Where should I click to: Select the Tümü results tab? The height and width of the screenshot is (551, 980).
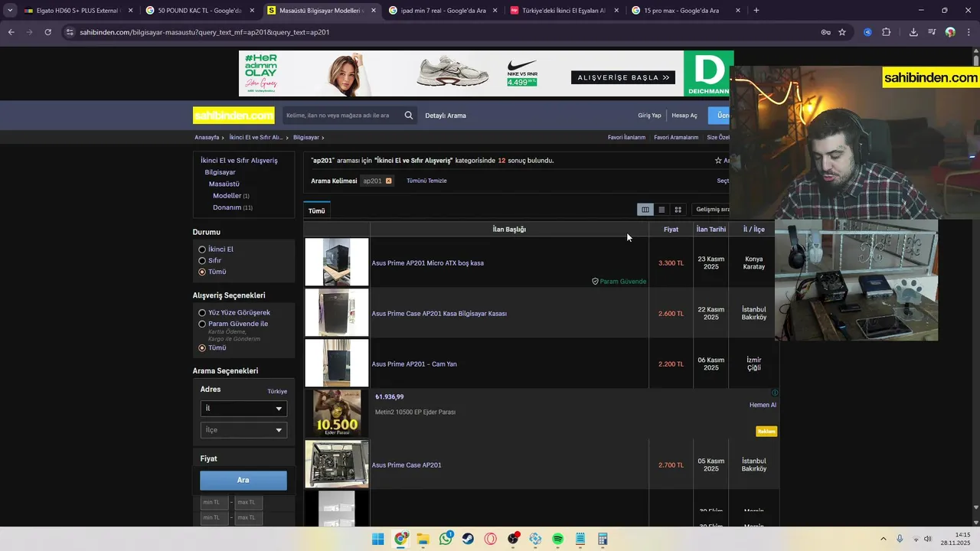point(317,210)
